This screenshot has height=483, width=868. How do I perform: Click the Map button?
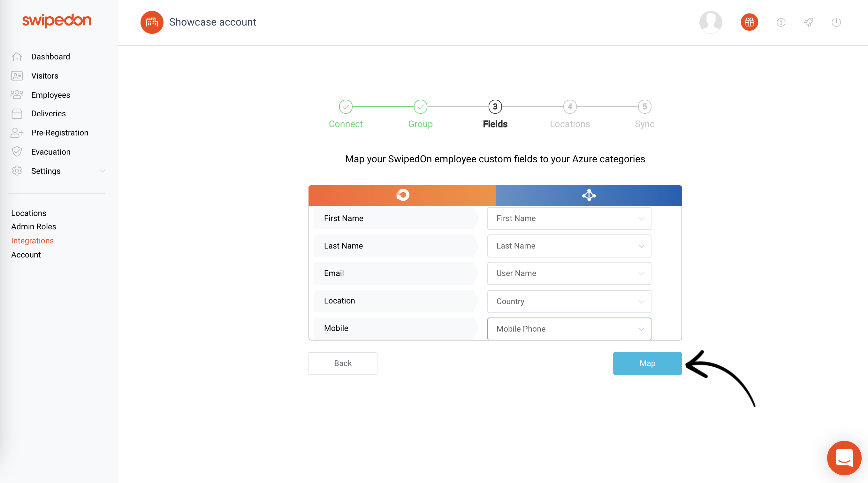(x=647, y=363)
